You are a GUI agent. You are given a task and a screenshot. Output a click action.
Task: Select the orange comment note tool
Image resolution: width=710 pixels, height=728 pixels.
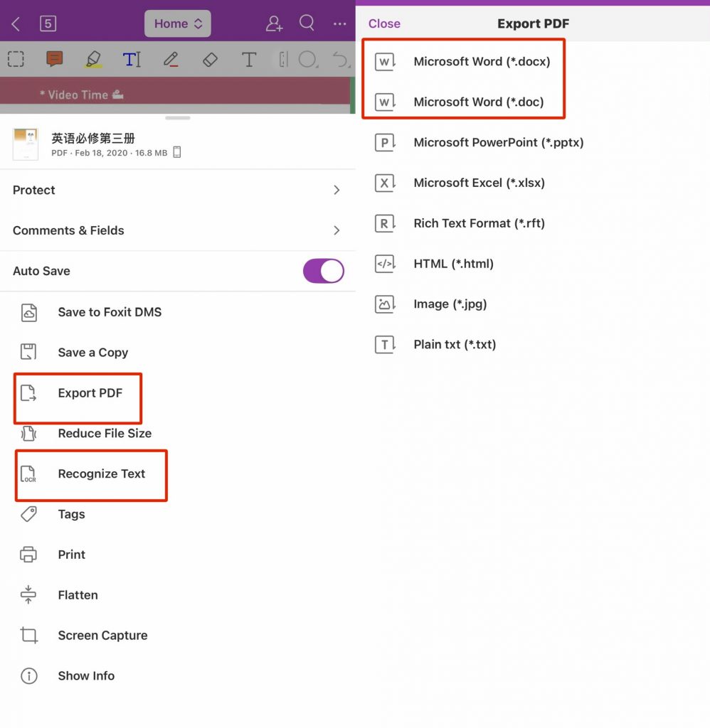[54, 59]
